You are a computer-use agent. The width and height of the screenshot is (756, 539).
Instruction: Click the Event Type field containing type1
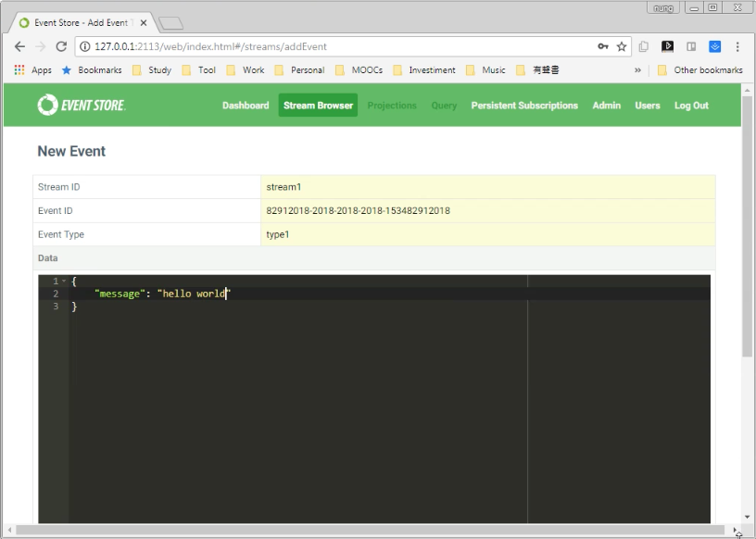click(488, 234)
